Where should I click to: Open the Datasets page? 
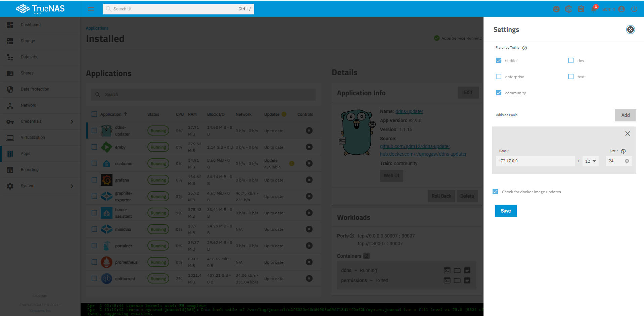point(40,57)
